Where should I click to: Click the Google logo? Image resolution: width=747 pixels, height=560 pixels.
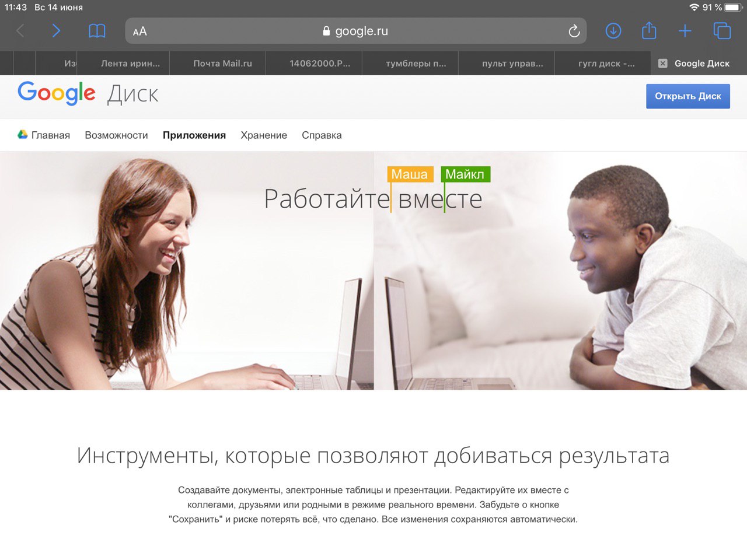tap(57, 93)
